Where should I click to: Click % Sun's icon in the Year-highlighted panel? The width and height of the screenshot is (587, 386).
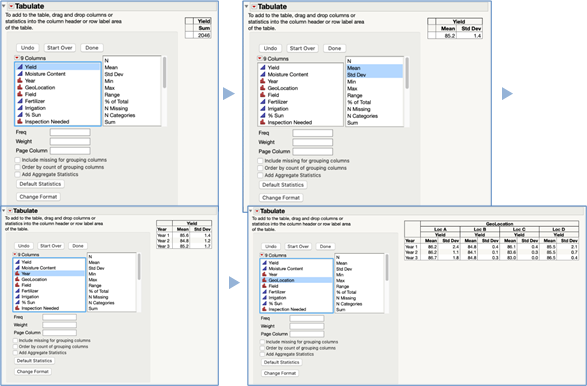17,302
